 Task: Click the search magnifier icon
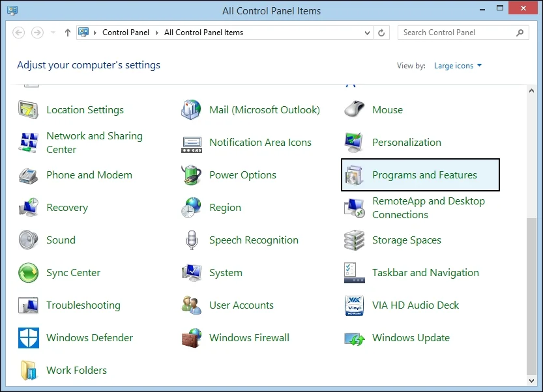tap(520, 33)
